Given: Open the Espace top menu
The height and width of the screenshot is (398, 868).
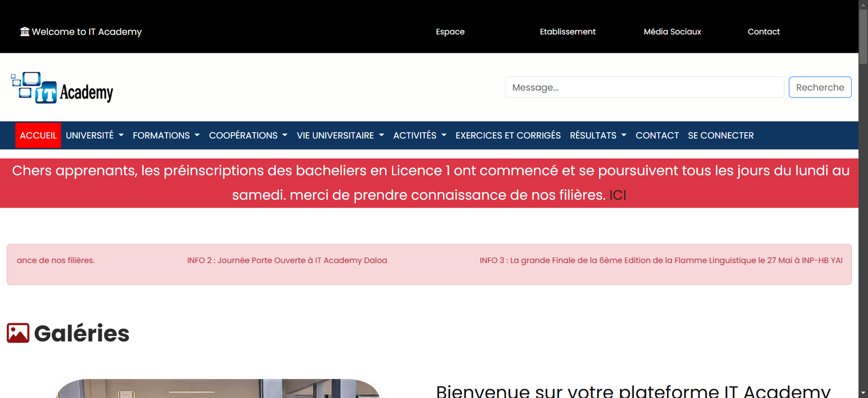Looking at the screenshot, I should 450,31.
